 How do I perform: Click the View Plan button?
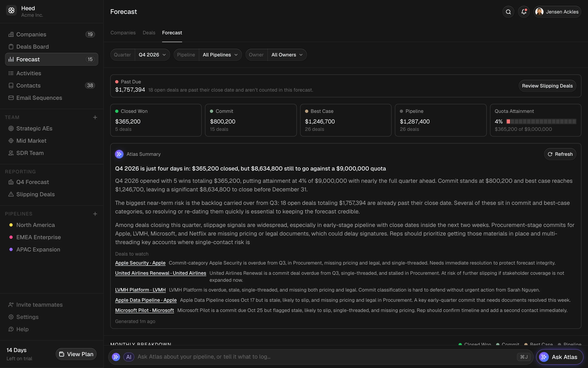point(76,354)
